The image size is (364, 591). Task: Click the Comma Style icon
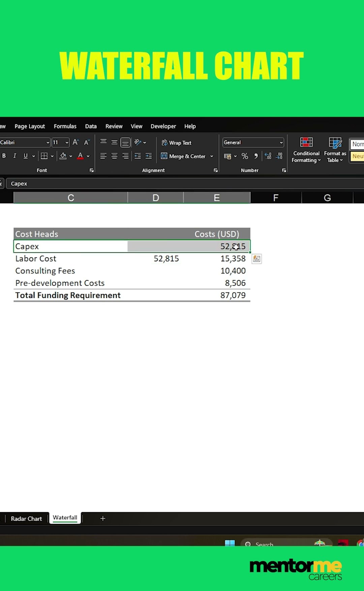point(256,156)
